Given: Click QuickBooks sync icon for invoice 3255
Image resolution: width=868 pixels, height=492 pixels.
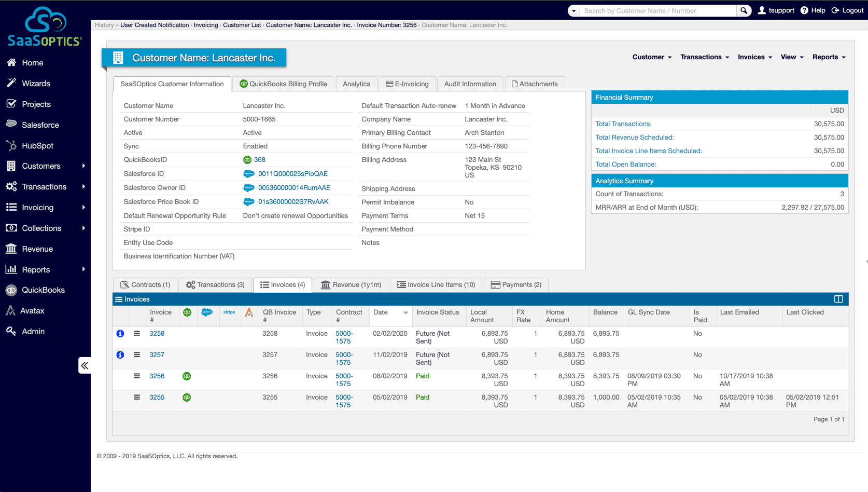Looking at the screenshot, I should [187, 398].
